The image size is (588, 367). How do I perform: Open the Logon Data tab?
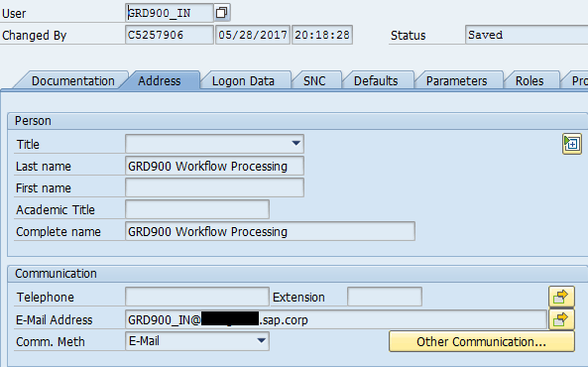(x=243, y=81)
